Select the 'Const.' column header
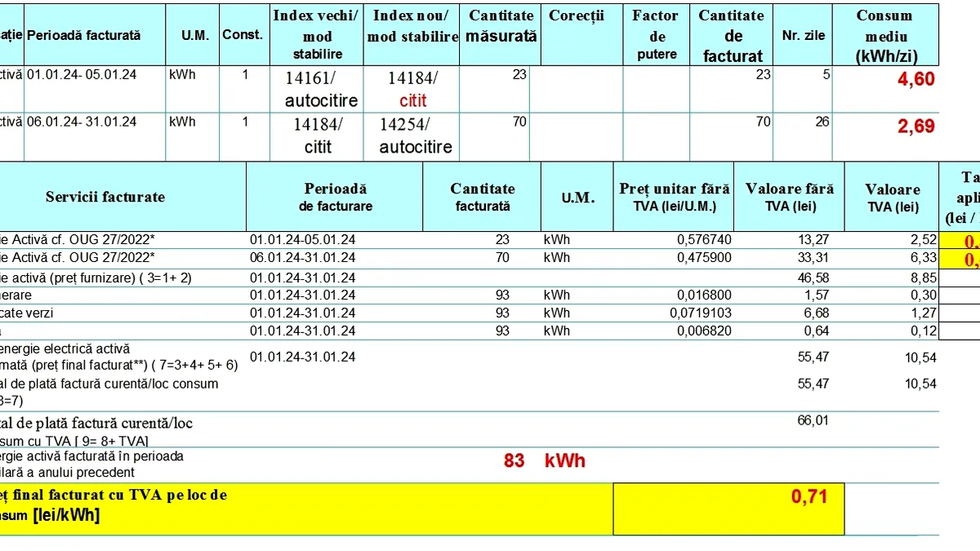Viewport: 980px width, 551px height. [x=243, y=34]
